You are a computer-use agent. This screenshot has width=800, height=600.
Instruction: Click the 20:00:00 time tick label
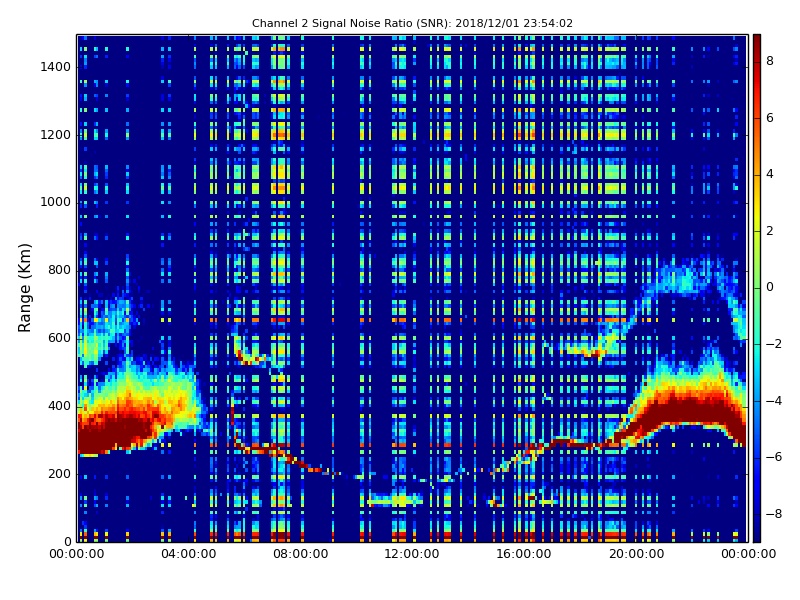(x=636, y=554)
